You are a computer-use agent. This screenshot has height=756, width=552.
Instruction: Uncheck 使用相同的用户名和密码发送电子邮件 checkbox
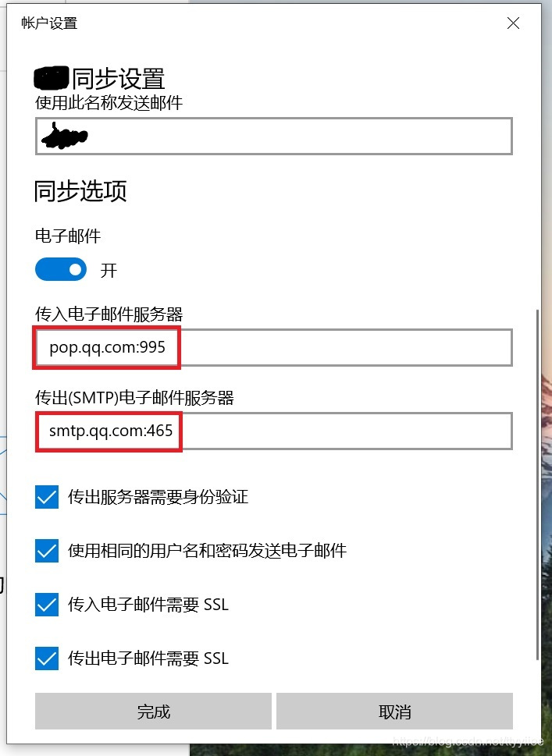[x=47, y=551]
